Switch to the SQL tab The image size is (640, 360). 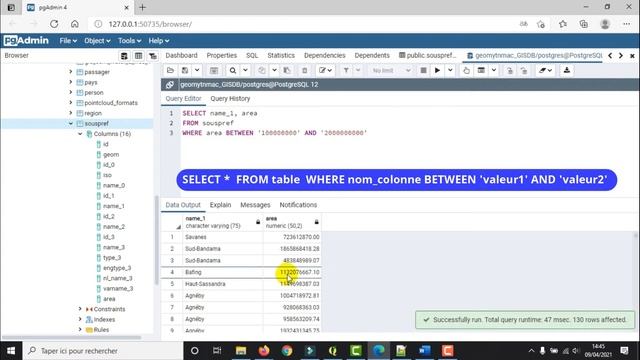pos(252,56)
